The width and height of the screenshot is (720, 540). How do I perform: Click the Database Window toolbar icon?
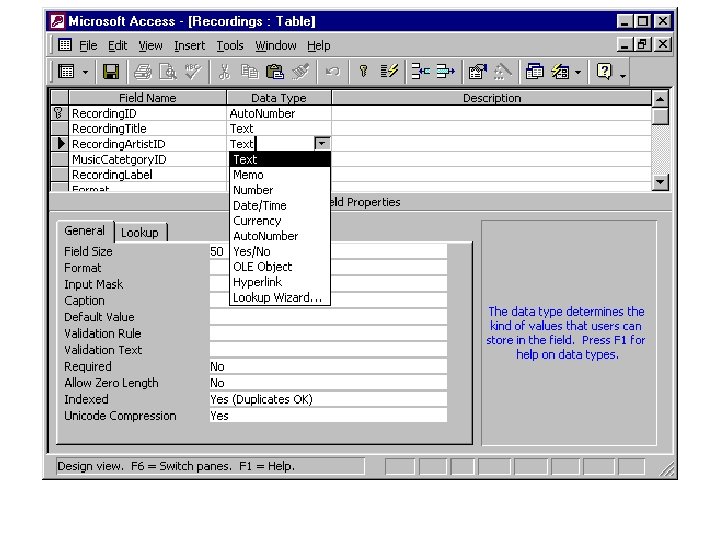(x=534, y=71)
